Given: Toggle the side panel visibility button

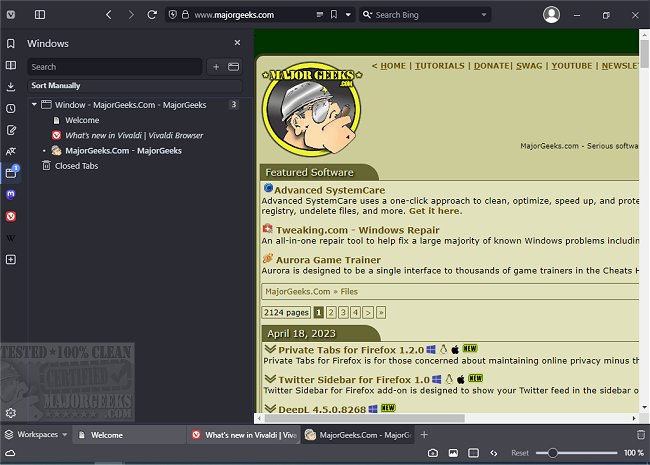Looking at the screenshot, I should pos(40,15).
